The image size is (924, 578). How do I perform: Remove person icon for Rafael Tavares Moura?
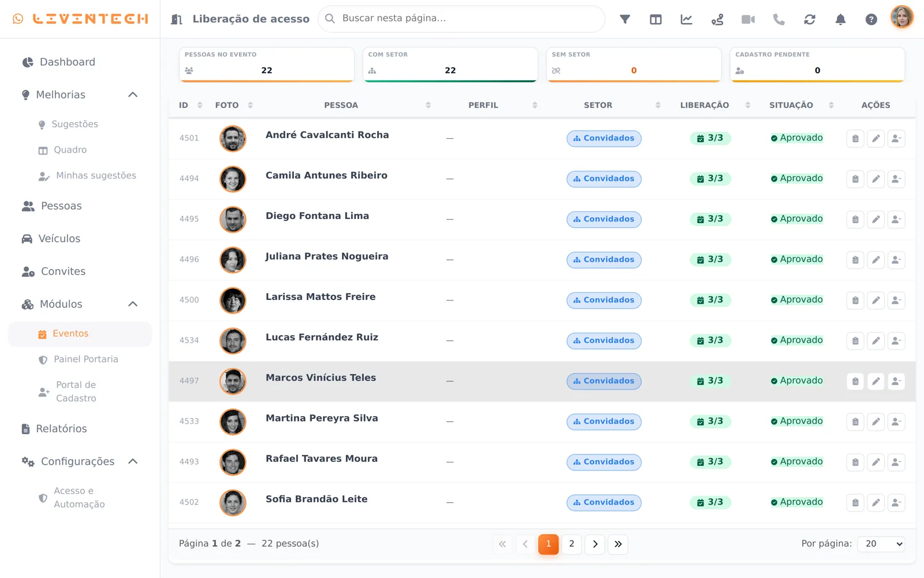pos(896,462)
